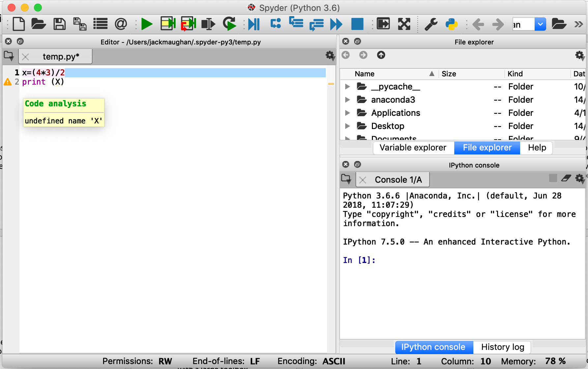Screen dimensions: 588x369
Task: Maximize the current pane
Action: pos(383,24)
